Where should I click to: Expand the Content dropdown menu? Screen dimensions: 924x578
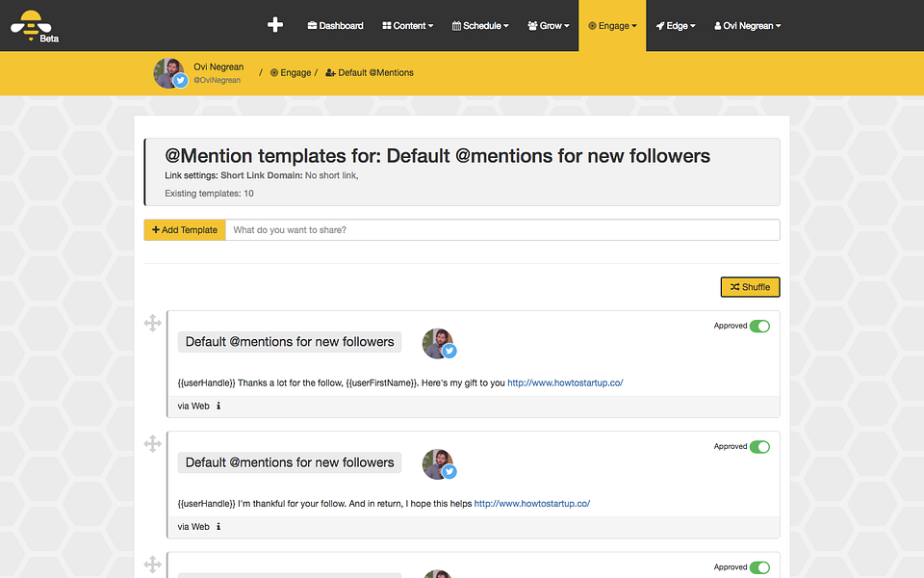point(408,25)
